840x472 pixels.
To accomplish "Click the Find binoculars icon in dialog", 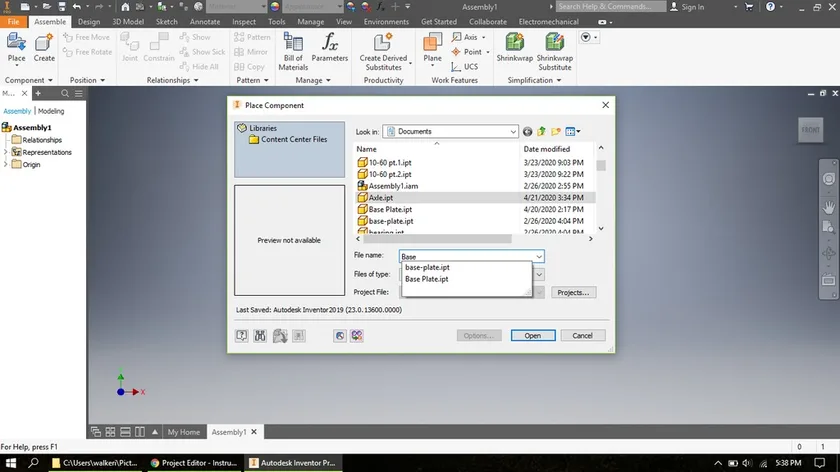I will [260, 335].
